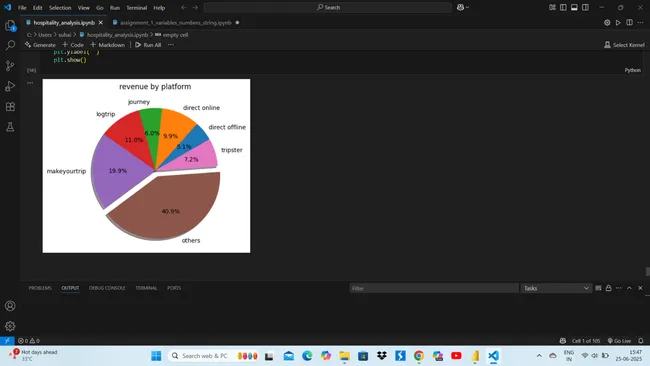Toggle the primary side bar

point(563,7)
